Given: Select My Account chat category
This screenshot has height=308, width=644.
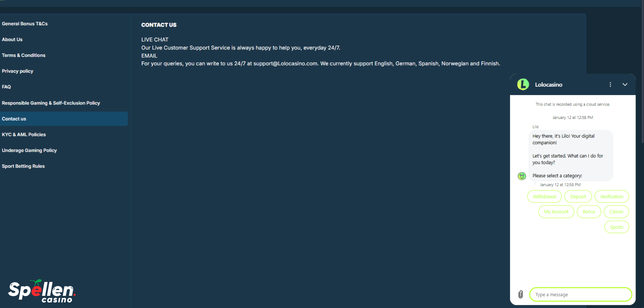Looking at the screenshot, I should pyautogui.click(x=556, y=212).
